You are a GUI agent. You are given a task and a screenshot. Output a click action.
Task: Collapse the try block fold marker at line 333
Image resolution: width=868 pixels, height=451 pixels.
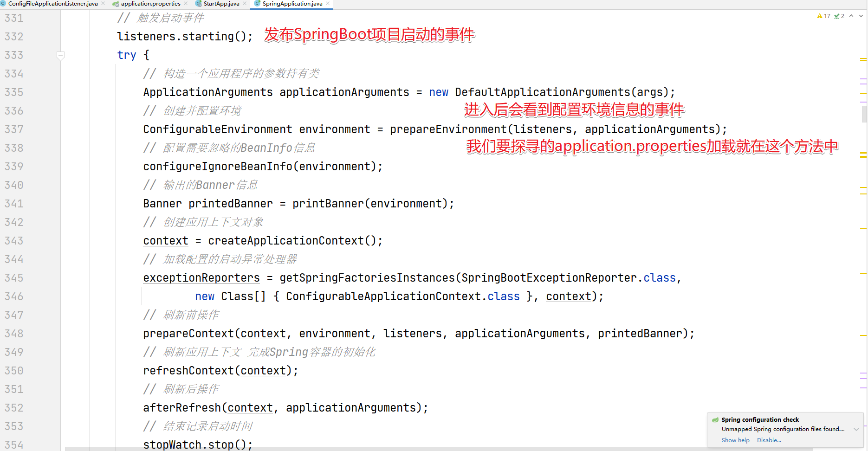pos(60,55)
